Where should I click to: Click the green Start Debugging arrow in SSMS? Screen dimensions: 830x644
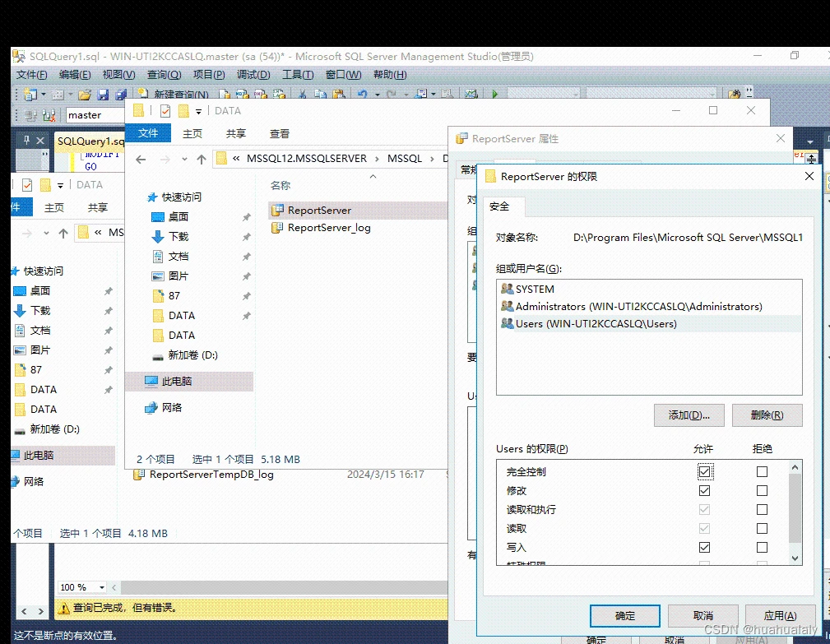(x=494, y=95)
